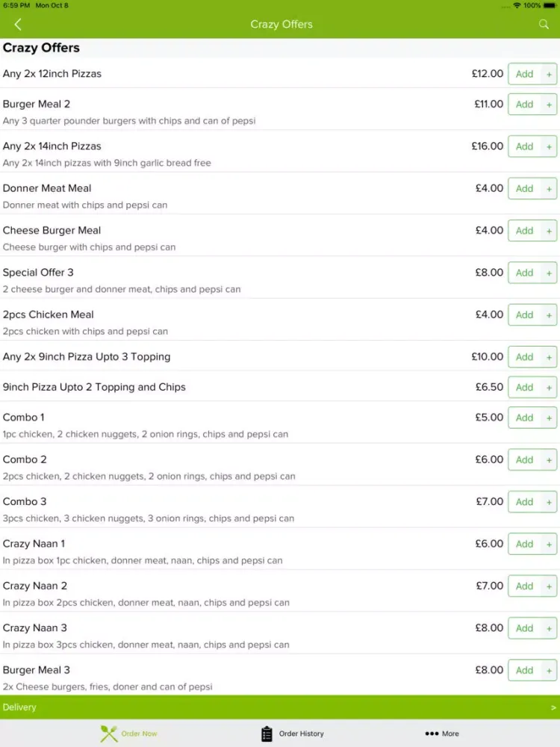Expand options plus for Crazy Naan 1

pyautogui.click(x=550, y=544)
